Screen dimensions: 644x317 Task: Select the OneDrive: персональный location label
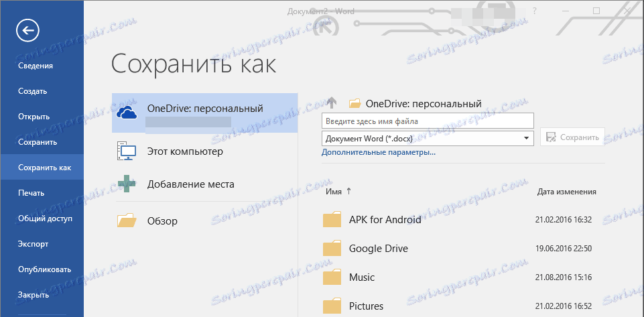tap(205, 109)
